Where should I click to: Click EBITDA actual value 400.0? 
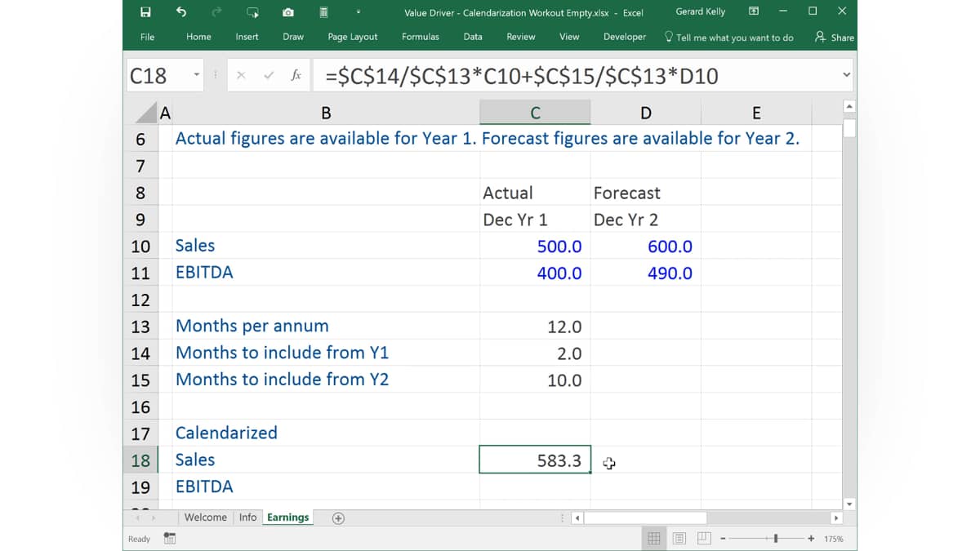[535, 273]
